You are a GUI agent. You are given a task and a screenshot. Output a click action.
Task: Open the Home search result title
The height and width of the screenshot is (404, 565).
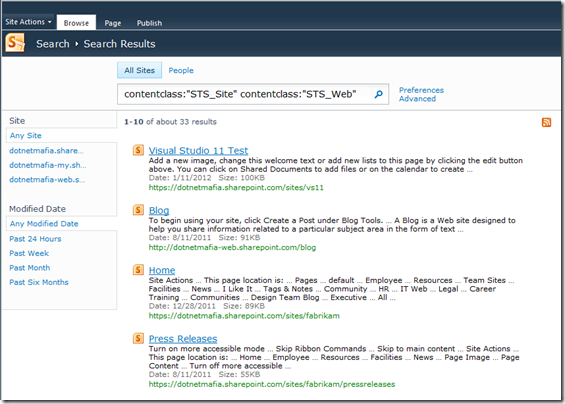tap(162, 270)
